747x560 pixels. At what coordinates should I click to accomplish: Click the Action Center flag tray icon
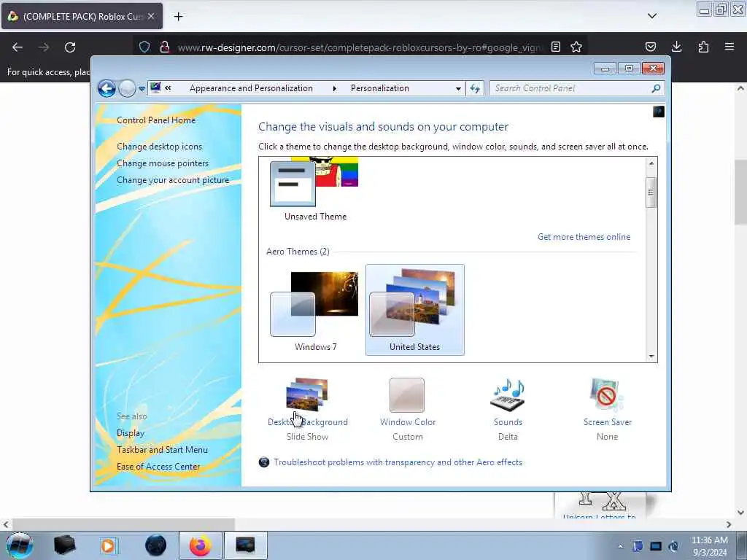[638, 546]
